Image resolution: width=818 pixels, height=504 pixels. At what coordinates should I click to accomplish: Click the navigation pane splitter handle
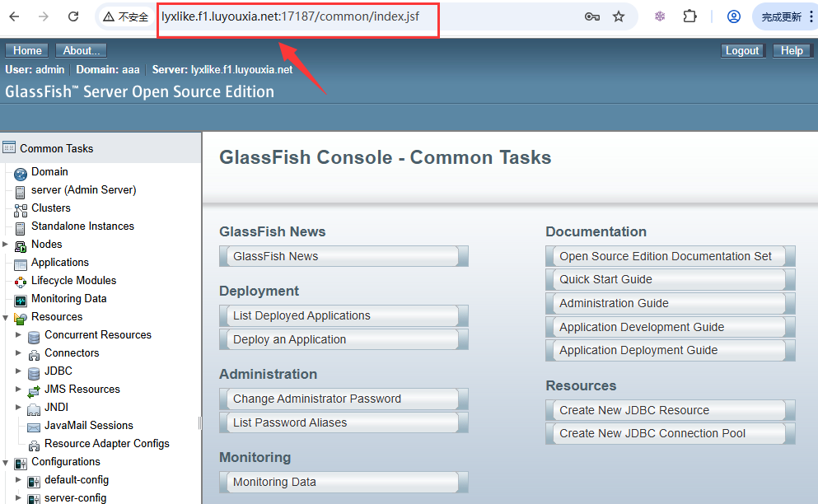[200, 422]
